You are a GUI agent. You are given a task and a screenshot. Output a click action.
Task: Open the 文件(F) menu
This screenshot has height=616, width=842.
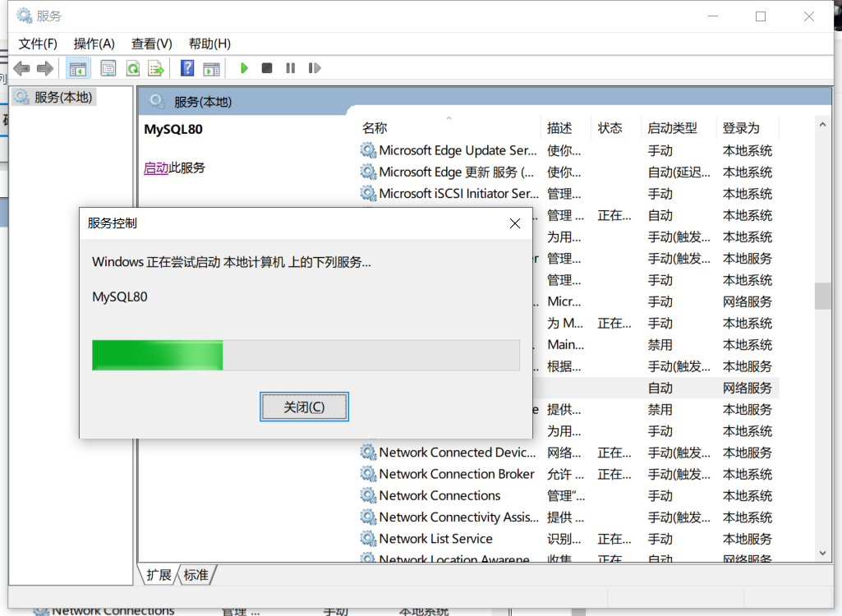(x=38, y=44)
